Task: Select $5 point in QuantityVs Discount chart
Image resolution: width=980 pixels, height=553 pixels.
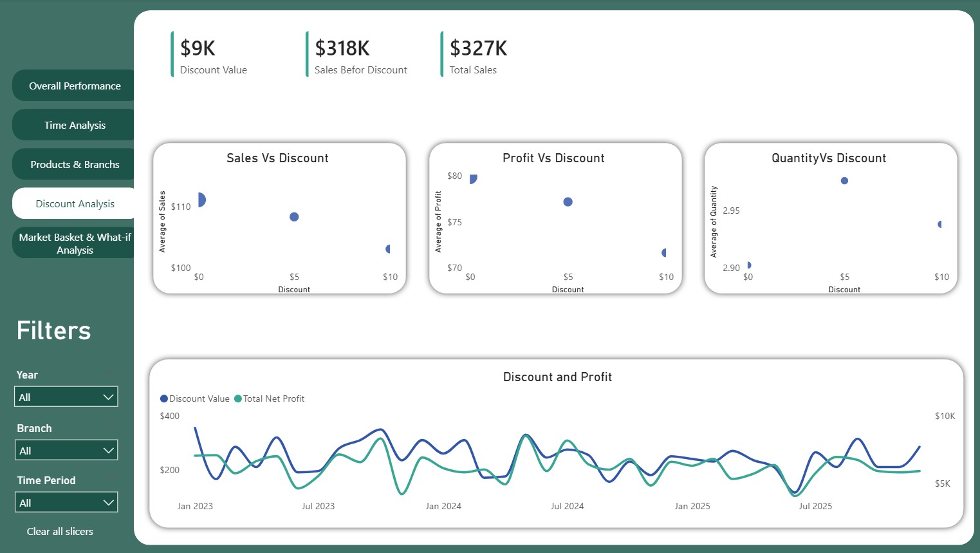Action: coord(844,181)
